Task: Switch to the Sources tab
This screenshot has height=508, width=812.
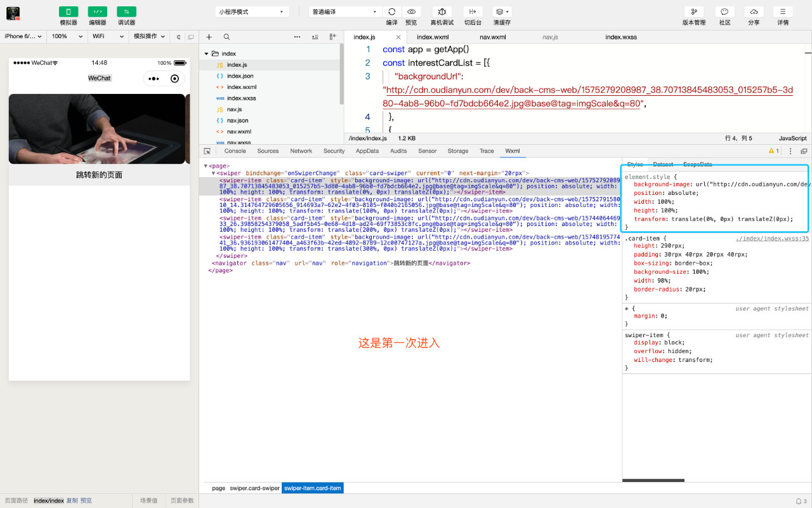Action: point(268,151)
